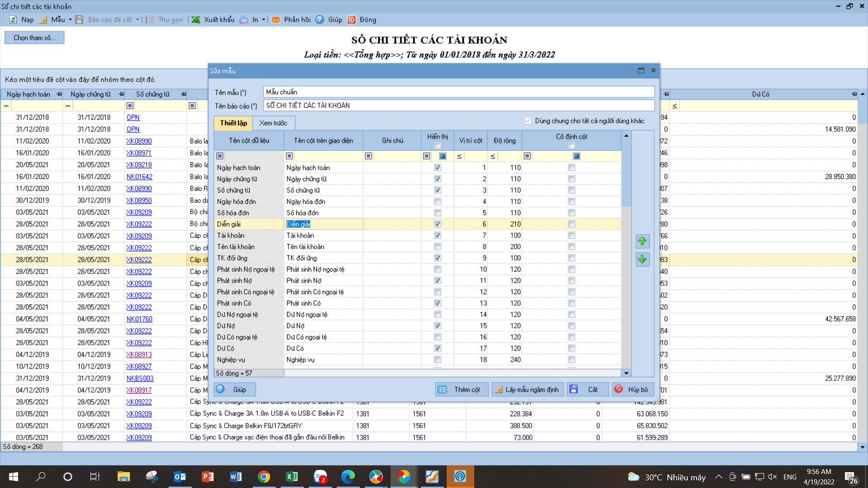Click the Mẫu template icon
This screenshot has width=868, height=488.
coord(43,20)
